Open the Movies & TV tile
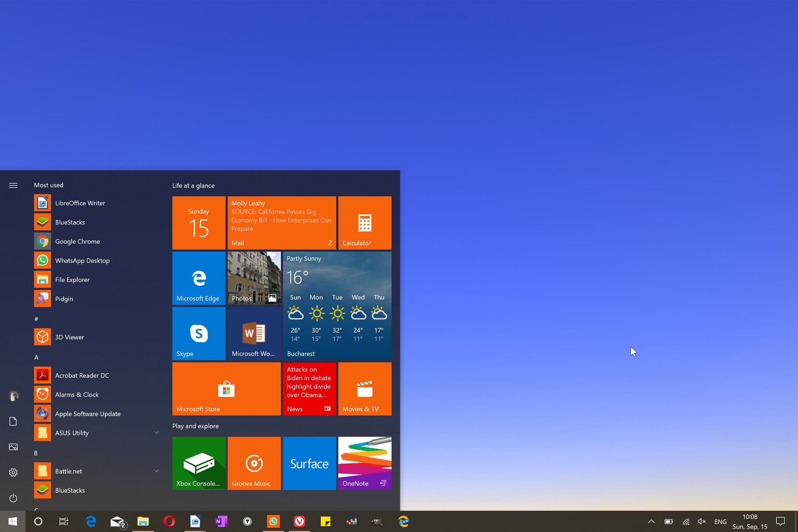798x532 pixels. tap(365, 389)
